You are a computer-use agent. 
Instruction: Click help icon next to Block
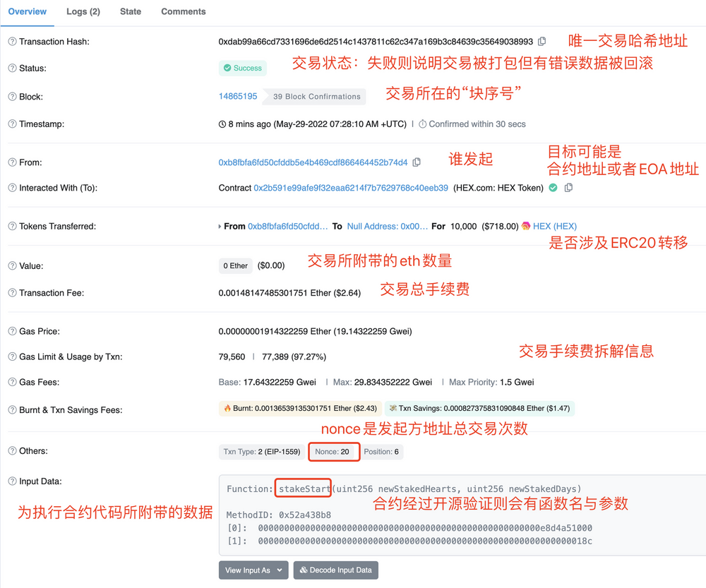[12, 96]
